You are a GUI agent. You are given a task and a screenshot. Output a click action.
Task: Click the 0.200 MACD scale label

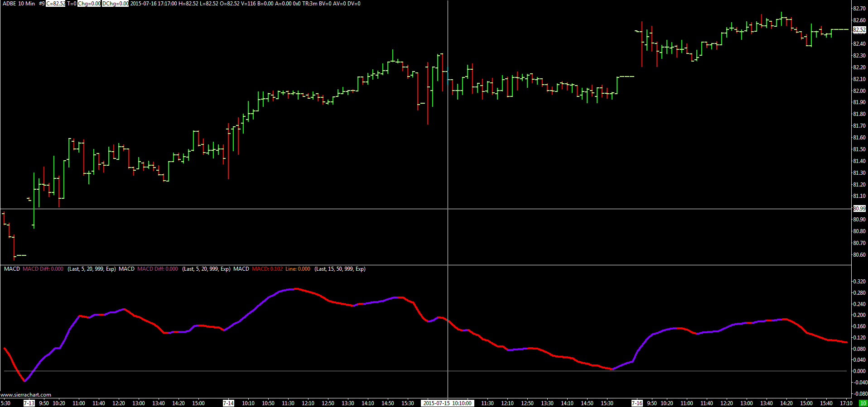coord(859,315)
